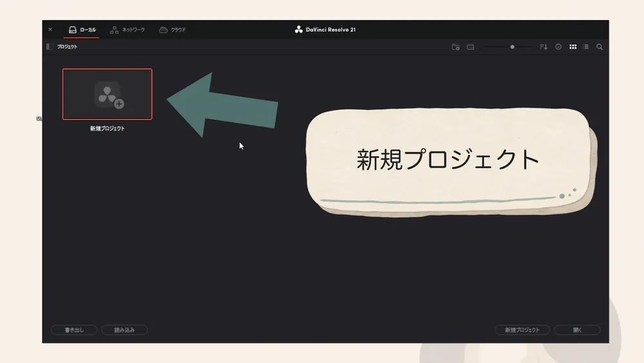
Task: Toggle the project library sidebar panel
Action: click(50, 47)
